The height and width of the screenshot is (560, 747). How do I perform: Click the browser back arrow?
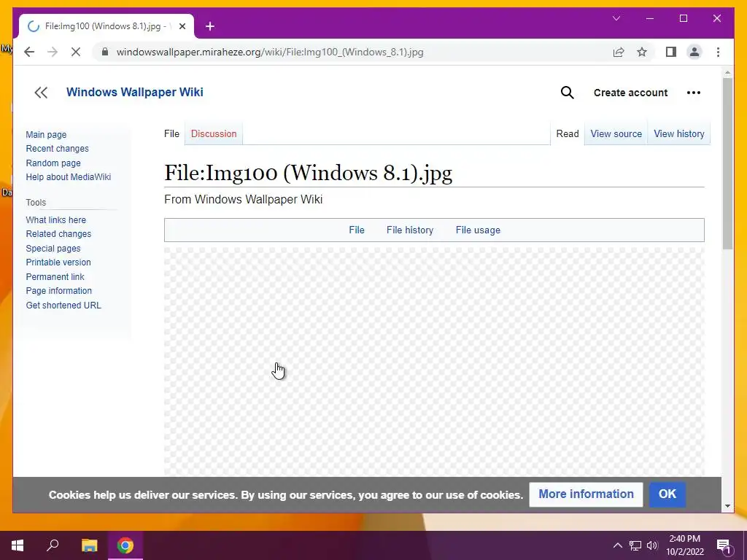click(29, 52)
